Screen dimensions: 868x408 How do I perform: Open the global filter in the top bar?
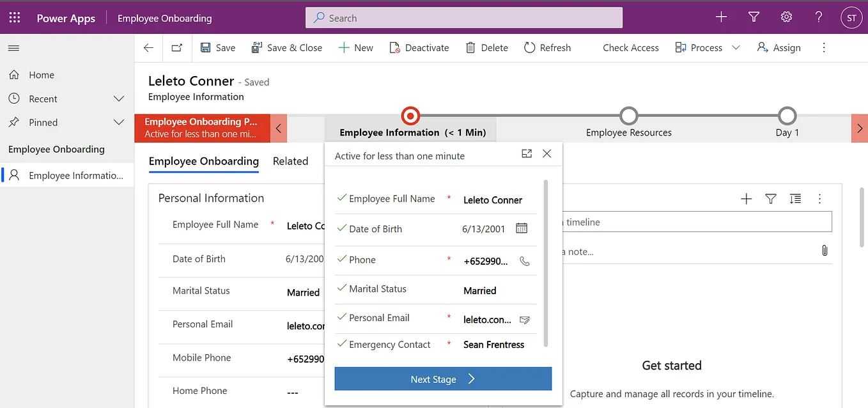click(x=754, y=17)
